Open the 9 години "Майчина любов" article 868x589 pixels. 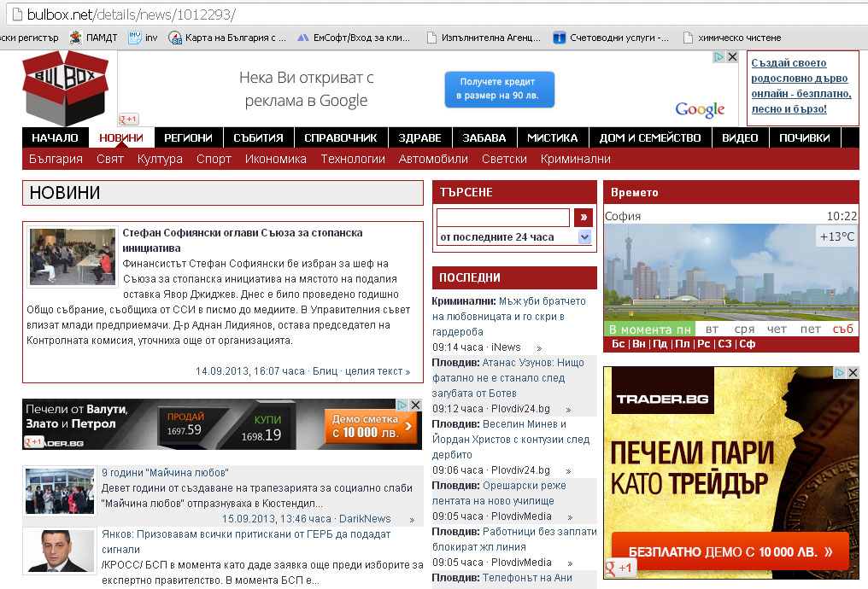pos(165,473)
